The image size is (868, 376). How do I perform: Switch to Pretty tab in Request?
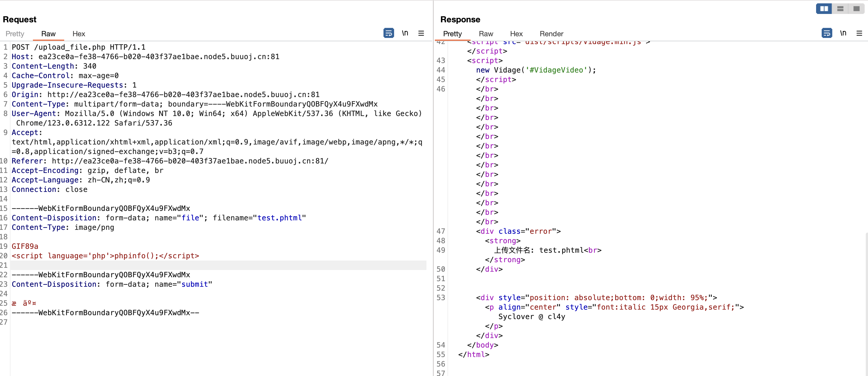pyautogui.click(x=15, y=34)
